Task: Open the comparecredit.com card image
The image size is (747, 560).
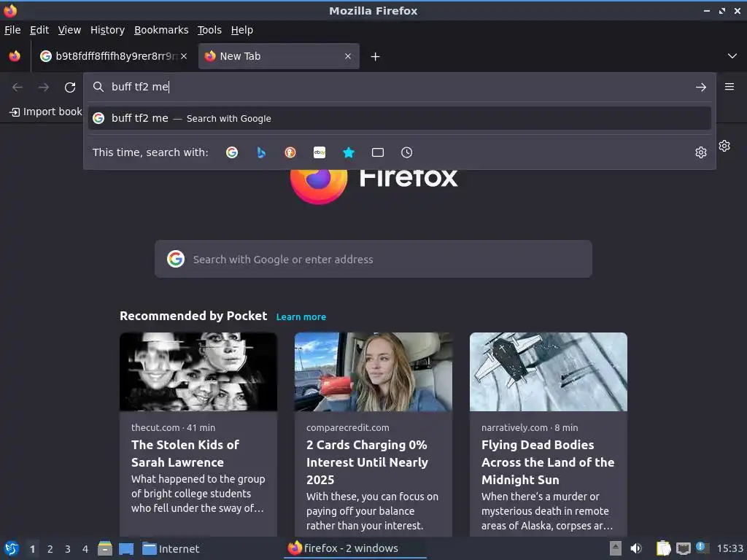Action: coord(373,372)
